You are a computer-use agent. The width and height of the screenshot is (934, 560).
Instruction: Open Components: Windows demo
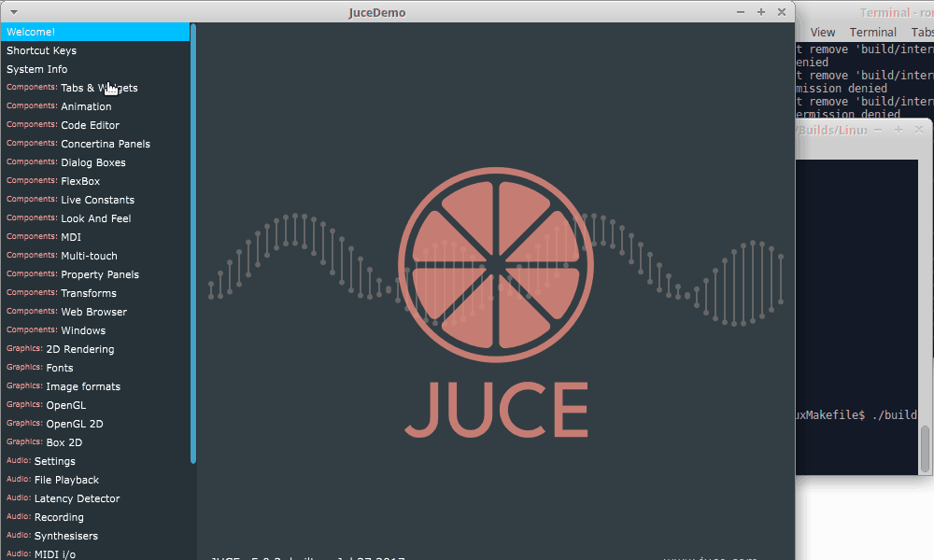click(95, 330)
